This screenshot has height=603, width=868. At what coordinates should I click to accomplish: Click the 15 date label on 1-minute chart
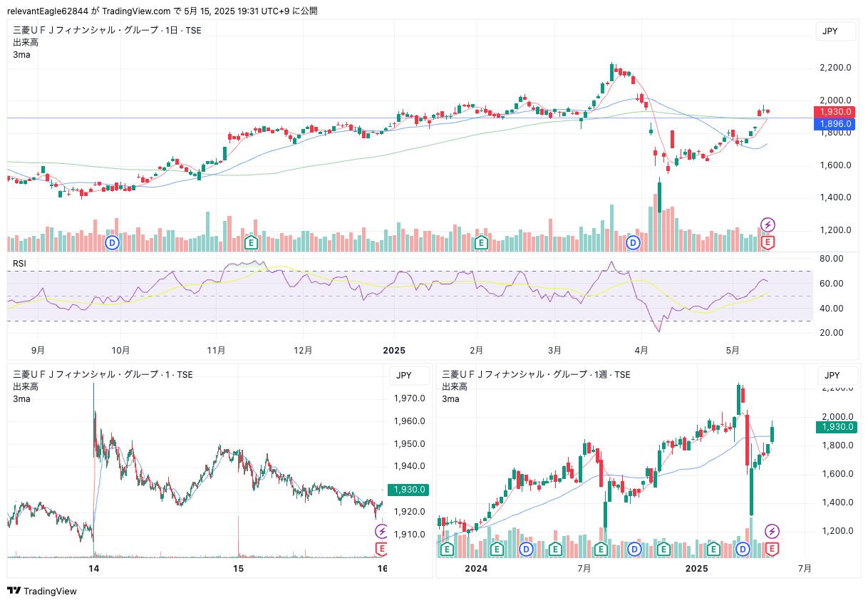pyautogui.click(x=238, y=568)
